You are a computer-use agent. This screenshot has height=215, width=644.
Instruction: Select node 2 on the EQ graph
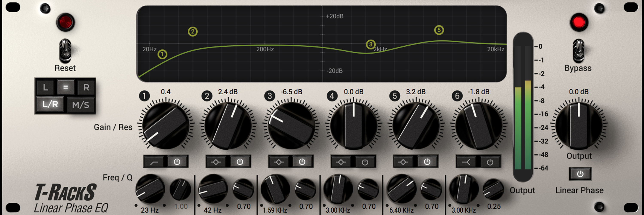click(193, 32)
